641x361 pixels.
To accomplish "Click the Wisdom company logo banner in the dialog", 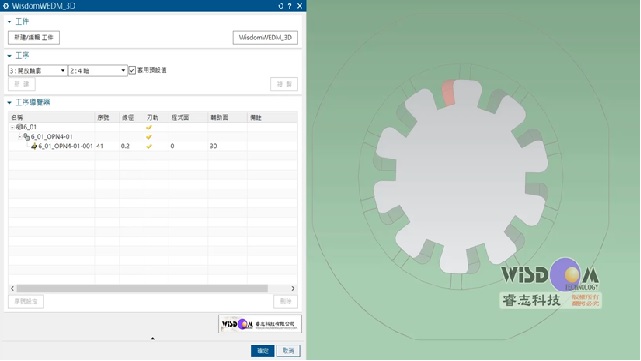I will pos(260,324).
